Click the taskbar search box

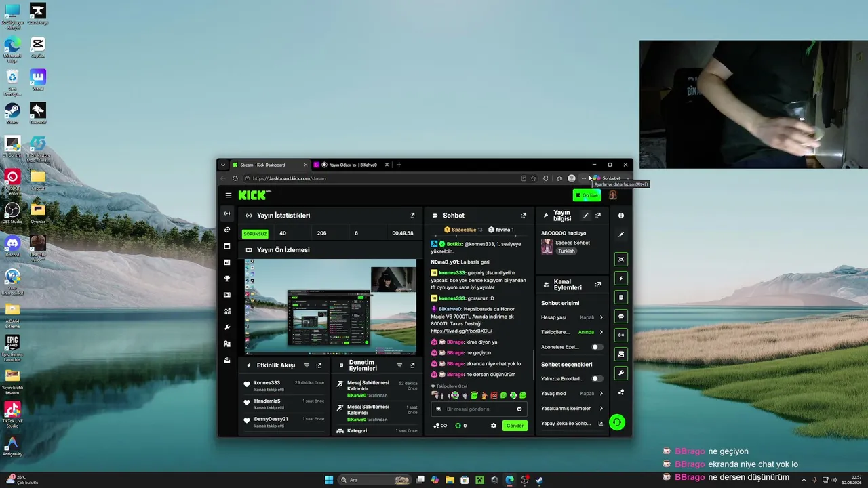tap(375, 480)
